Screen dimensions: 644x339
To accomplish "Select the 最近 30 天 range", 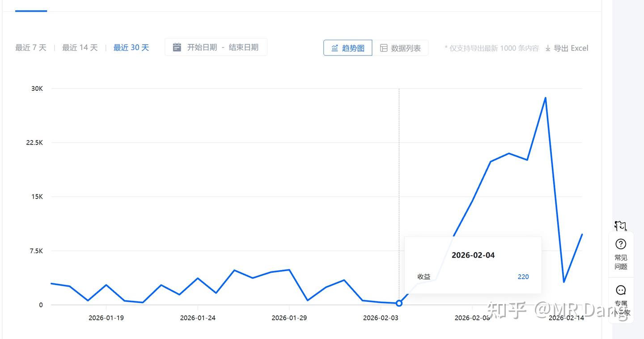I will (x=131, y=47).
